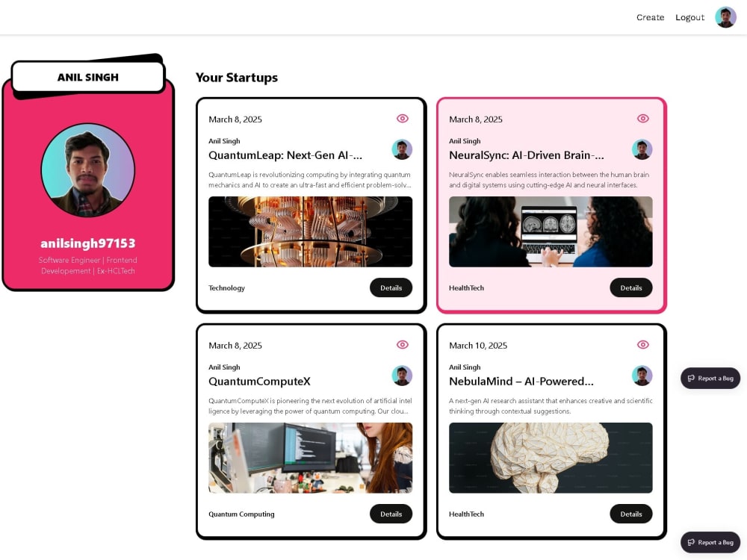Click the Software Engineer bio text
Viewport: 747px width, 560px height.
pyautogui.click(x=88, y=265)
